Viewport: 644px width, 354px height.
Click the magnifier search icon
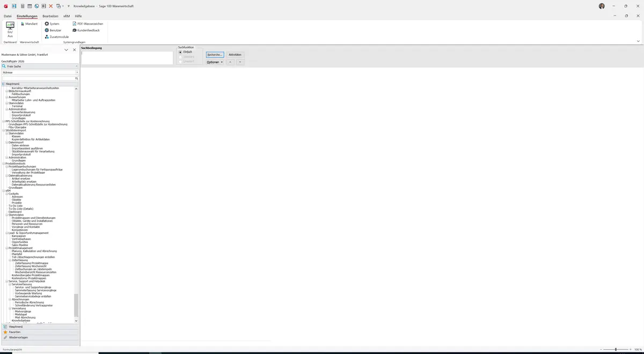click(77, 78)
